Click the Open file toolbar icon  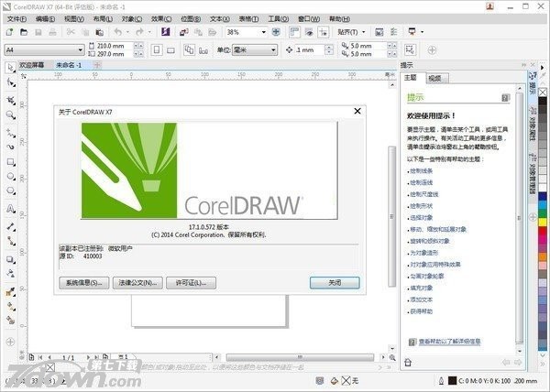[x=24, y=32]
